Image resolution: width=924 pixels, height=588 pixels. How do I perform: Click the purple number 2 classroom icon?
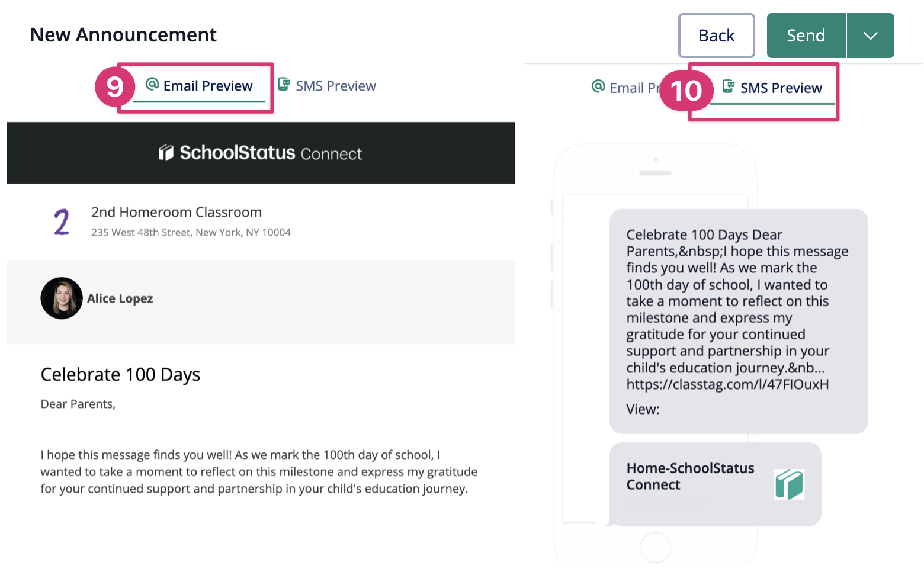62,222
